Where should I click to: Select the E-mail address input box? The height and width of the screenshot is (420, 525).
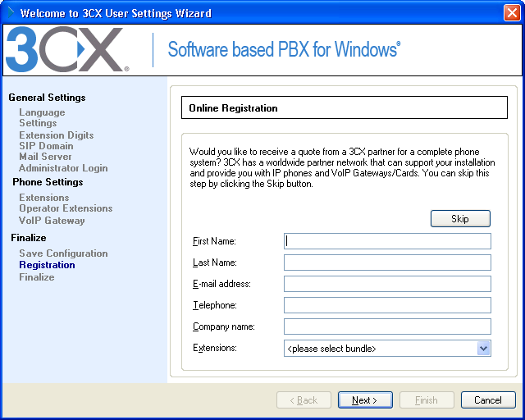(387, 284)
